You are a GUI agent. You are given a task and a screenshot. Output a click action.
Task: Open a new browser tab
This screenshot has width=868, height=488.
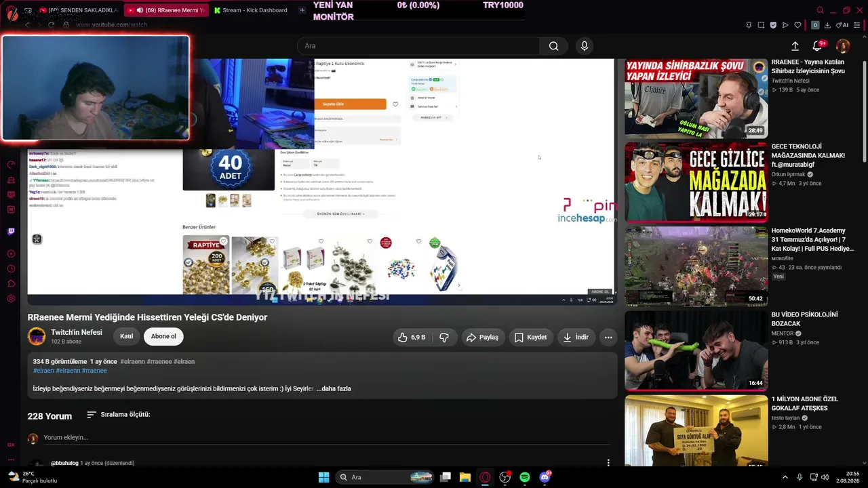(x=302, y=10)
